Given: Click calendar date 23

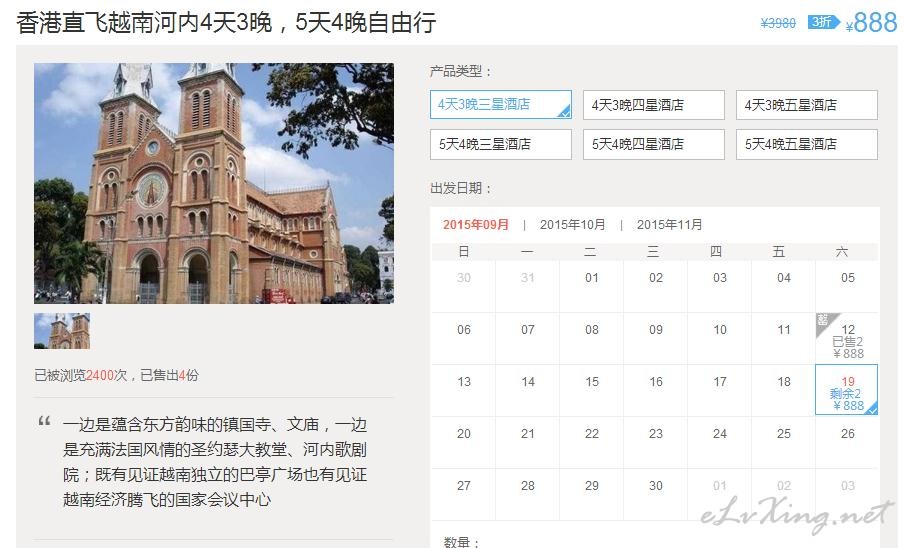Looking at the screenshot, I should tap(656, 442).
